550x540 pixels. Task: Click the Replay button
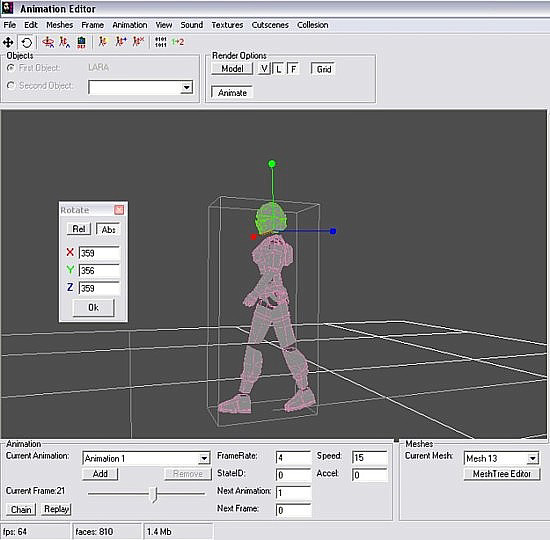[56, 509]
